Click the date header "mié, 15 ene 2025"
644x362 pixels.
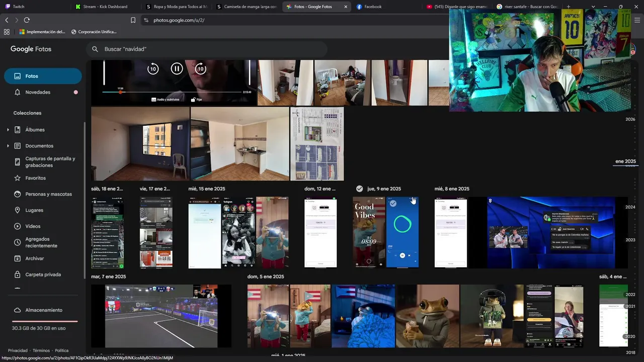(x=207, y=189)
